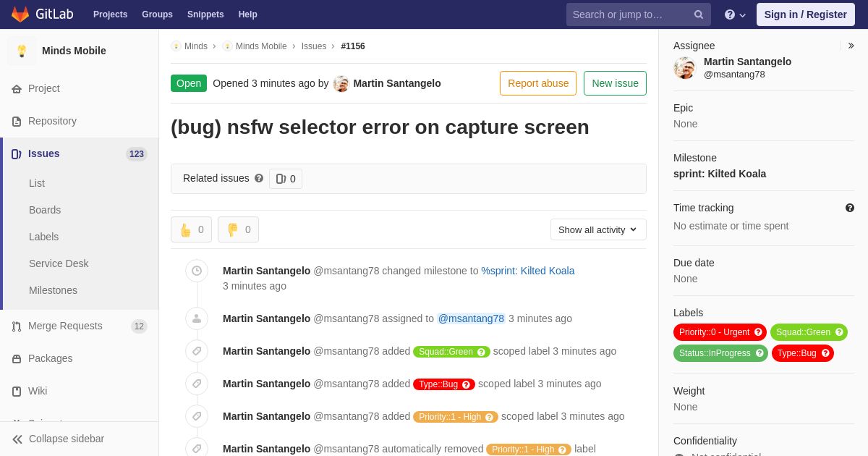Click Martin Santangelo's avatar in the Assignee panel

click(684, 68)
